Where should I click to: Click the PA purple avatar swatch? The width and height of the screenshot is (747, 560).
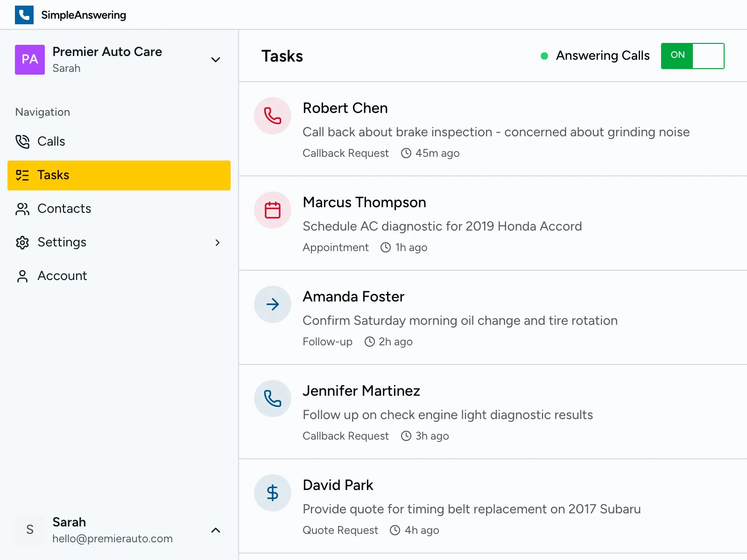[x=29, y=60]
